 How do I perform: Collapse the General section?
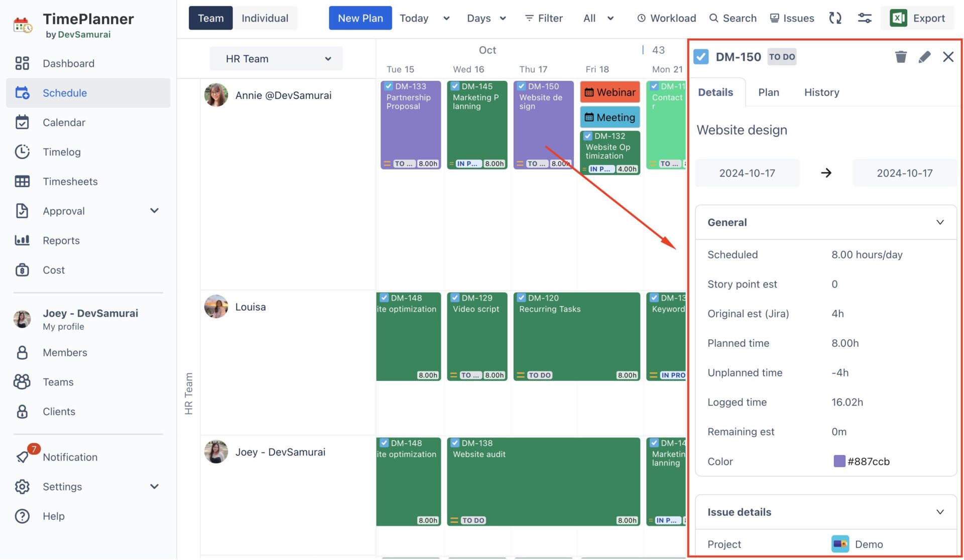(x=940, y=222)
